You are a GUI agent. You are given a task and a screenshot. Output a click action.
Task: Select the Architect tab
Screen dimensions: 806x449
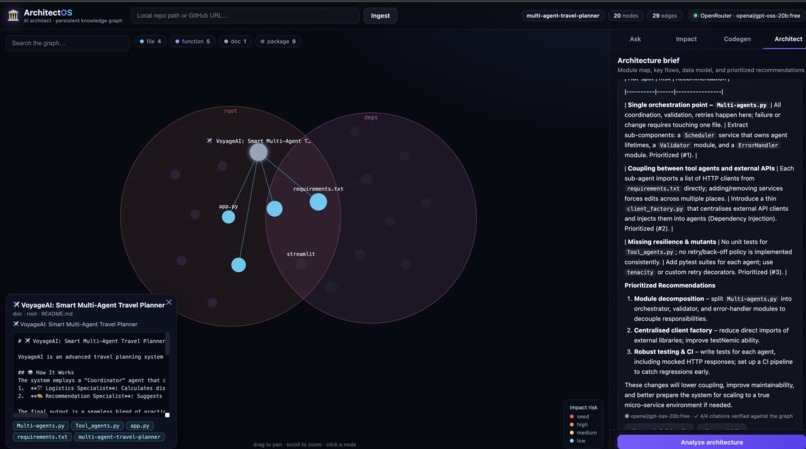(x=787, y=39)
